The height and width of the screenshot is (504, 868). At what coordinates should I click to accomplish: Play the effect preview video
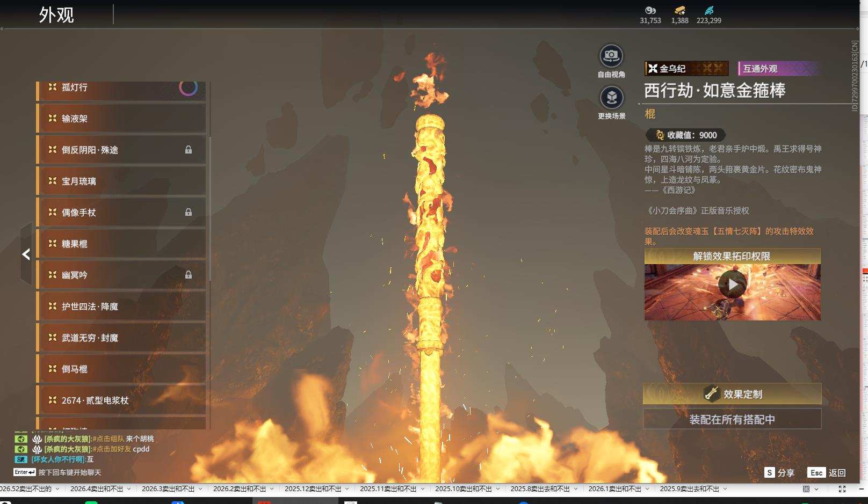(x=733, y=284)
